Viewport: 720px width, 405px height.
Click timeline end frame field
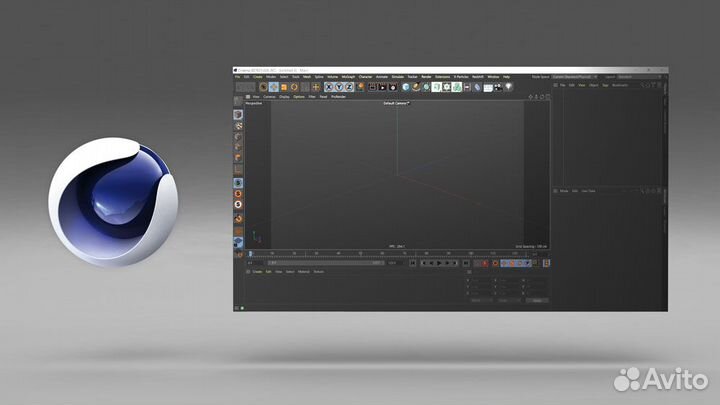395,263
